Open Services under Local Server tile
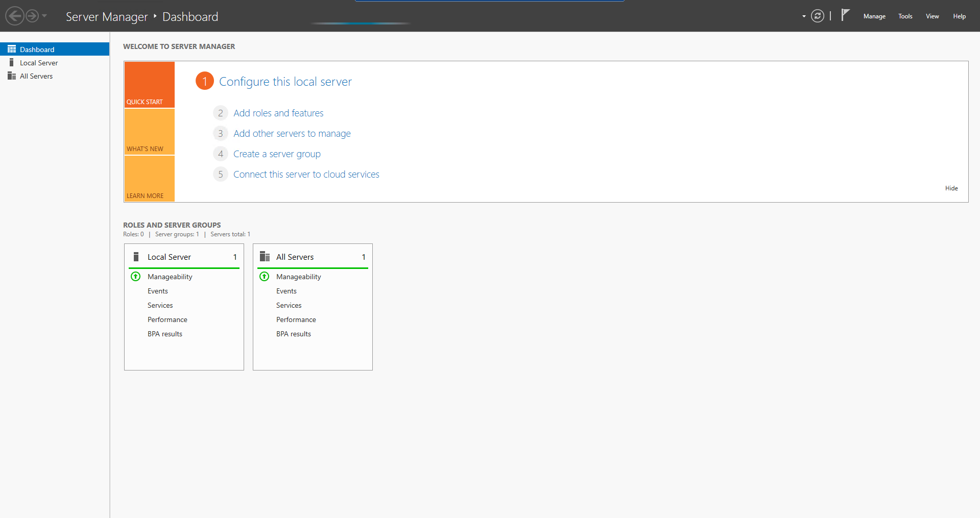The width and height of the screenshot is (980, 518). pyautogui.click(x=160, y=305)
